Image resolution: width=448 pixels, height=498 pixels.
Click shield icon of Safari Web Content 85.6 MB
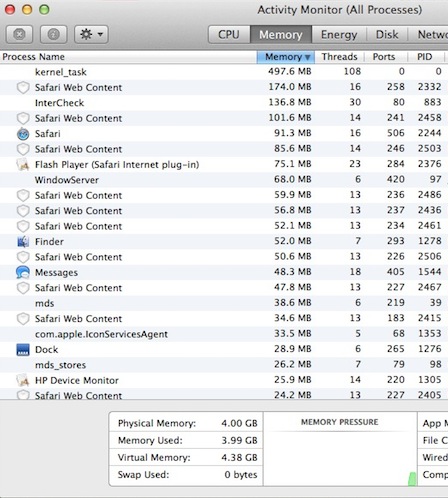(x=23, y=149)
